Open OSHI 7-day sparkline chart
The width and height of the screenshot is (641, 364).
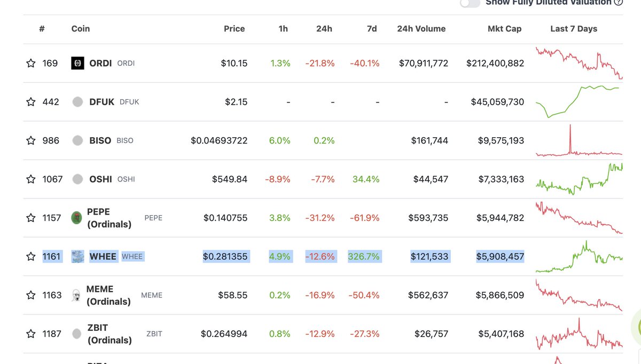pos(579,179)
